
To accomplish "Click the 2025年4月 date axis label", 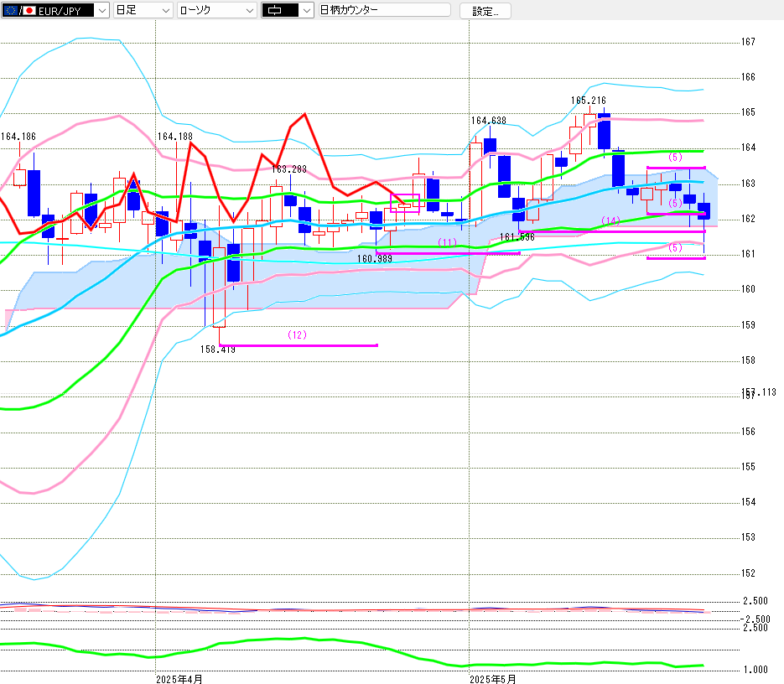I will tap(179, 679).
